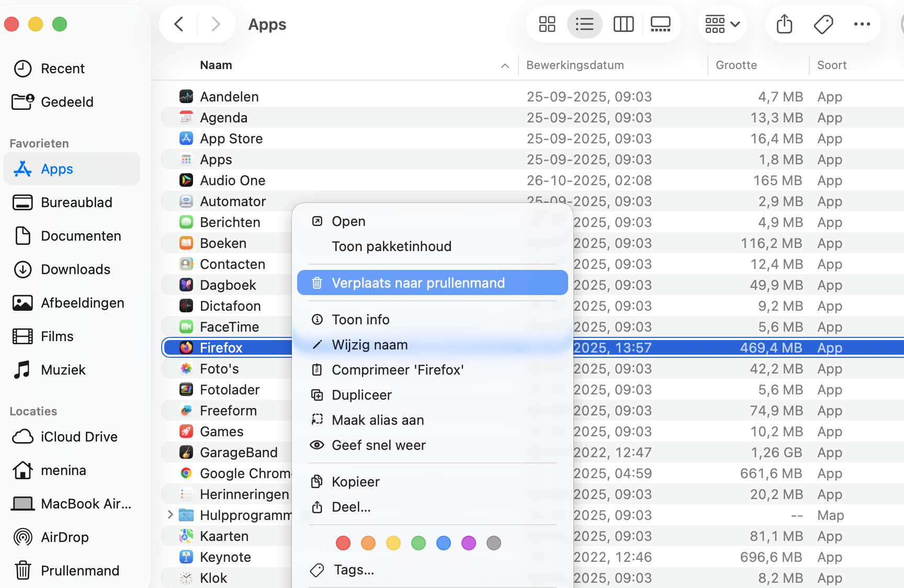Open the Share options icon

784,24
